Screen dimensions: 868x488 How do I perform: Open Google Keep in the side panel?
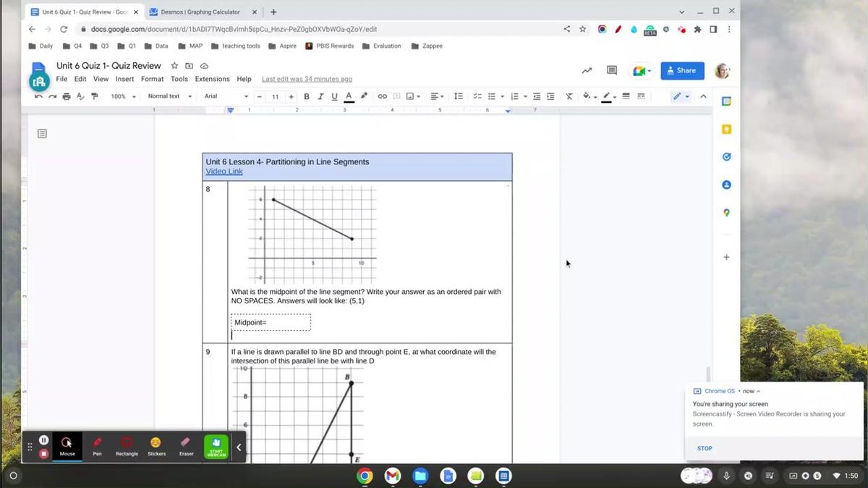coord(726,129)
